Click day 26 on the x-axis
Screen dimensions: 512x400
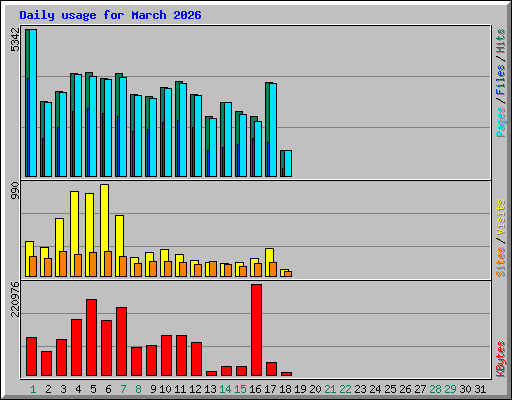point(405,389)
